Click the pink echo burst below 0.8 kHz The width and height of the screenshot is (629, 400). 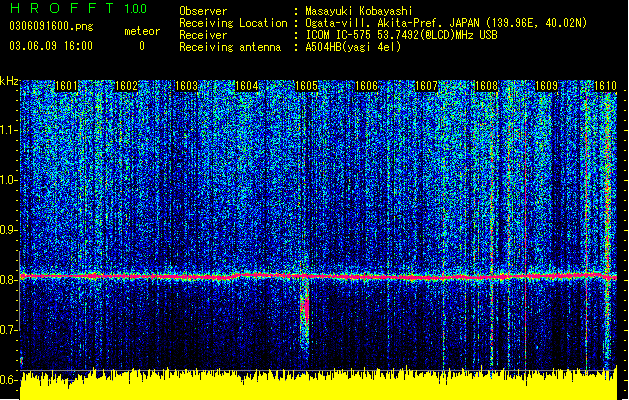[x=306, y=310]
